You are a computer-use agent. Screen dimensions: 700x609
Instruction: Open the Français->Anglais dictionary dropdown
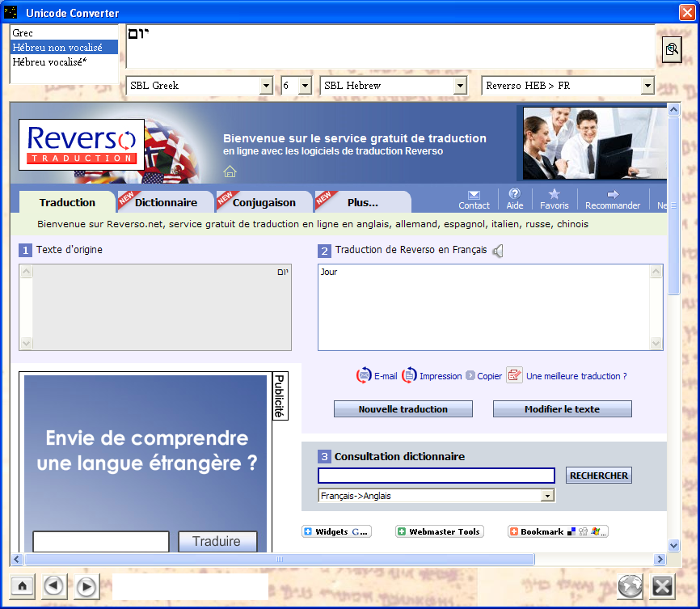(547, 496)
